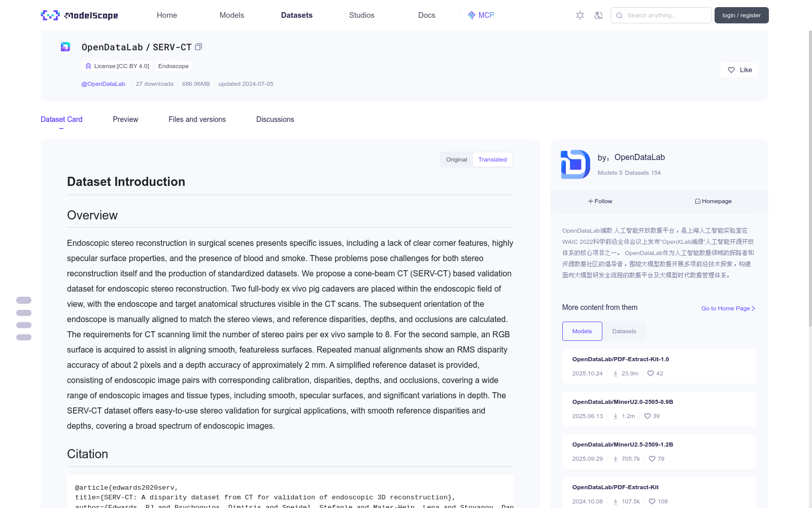Copy dataset name with copy icon
812x508 pixels.
(198, 47)
